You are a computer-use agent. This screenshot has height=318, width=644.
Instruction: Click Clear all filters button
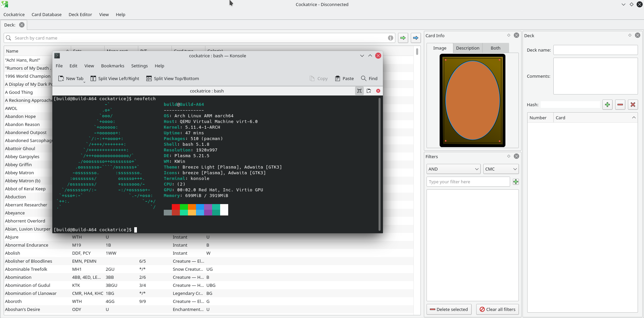tap(498, 309)
